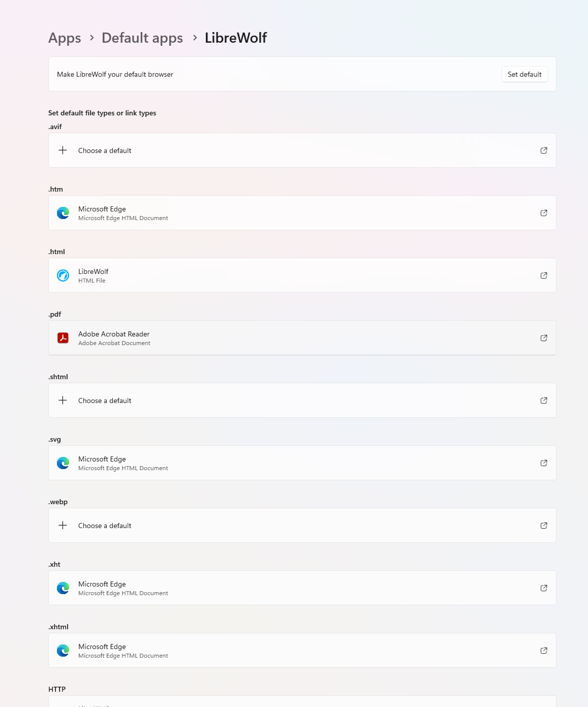Change the .xht default from Microsoft Edge

(302, 588)
